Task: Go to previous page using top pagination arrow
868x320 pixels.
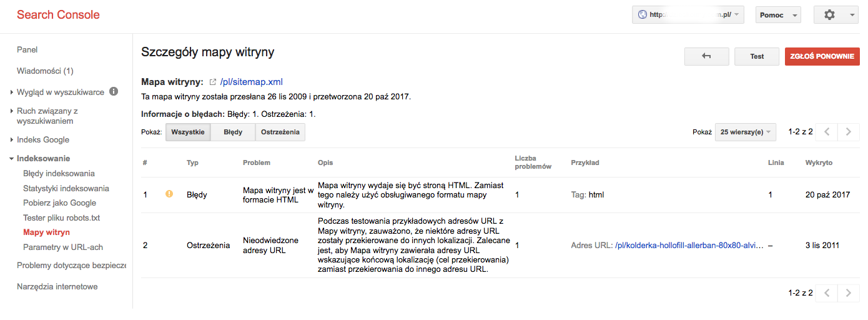Action: [x=827, y=132]
